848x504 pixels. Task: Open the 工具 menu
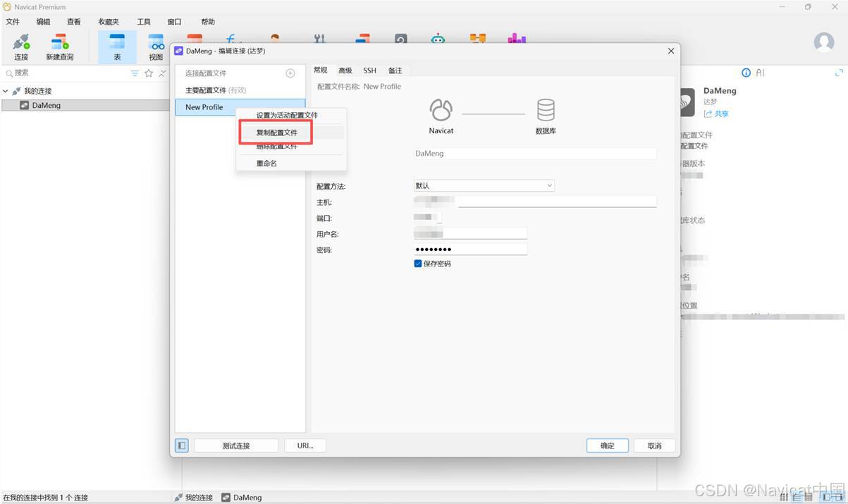point(144,22)
